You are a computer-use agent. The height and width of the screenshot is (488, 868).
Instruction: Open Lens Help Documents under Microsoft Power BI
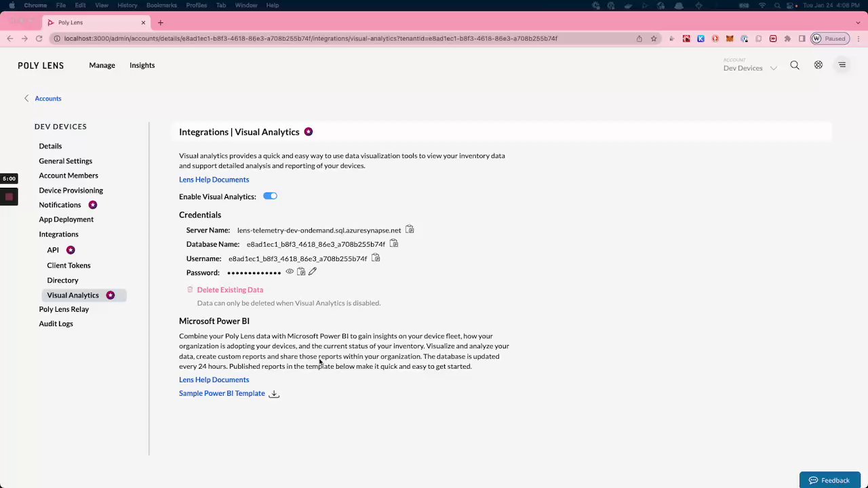coord(214,380)
